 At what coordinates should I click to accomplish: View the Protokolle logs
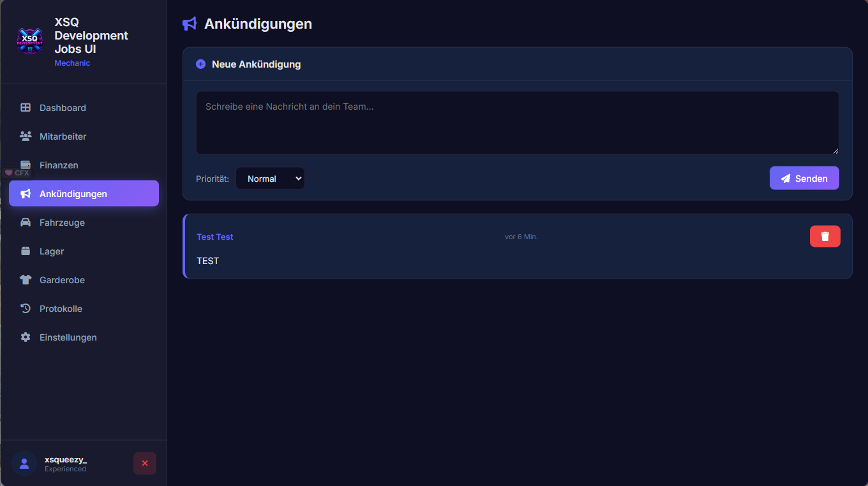coord(84,309)
